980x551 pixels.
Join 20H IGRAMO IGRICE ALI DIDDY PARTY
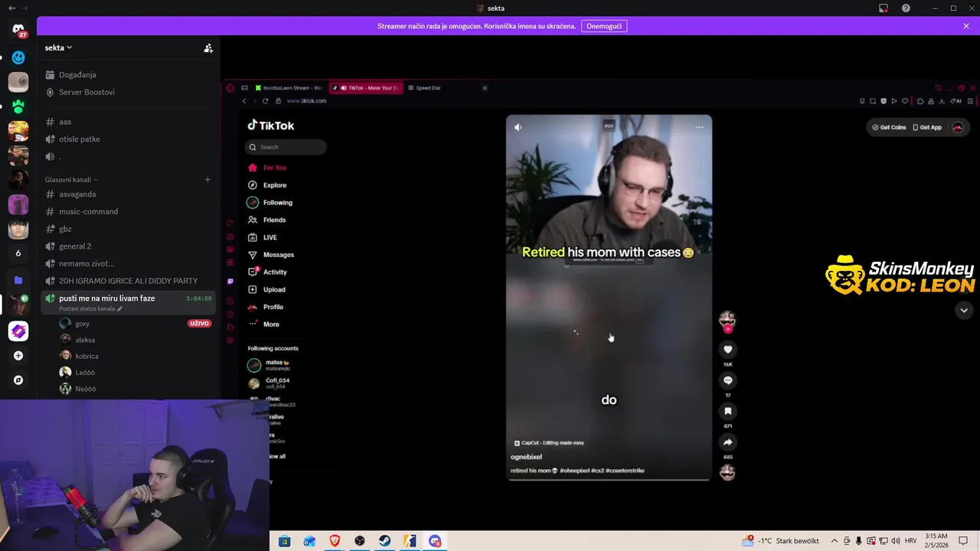pos(129,281)
